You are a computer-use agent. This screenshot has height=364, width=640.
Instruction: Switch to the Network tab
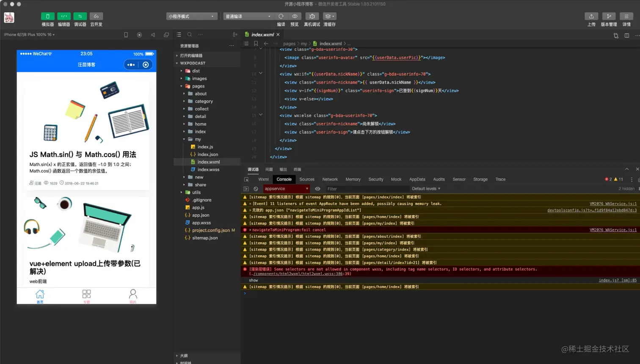330,179
